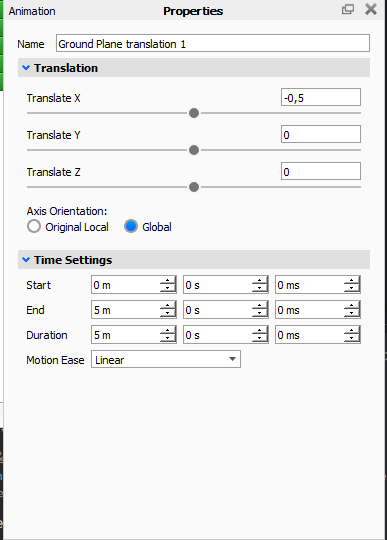Increase End milliseconds with up arrow
The width and height of the screenshot is (387, 540).
click(x=352, y=305)
